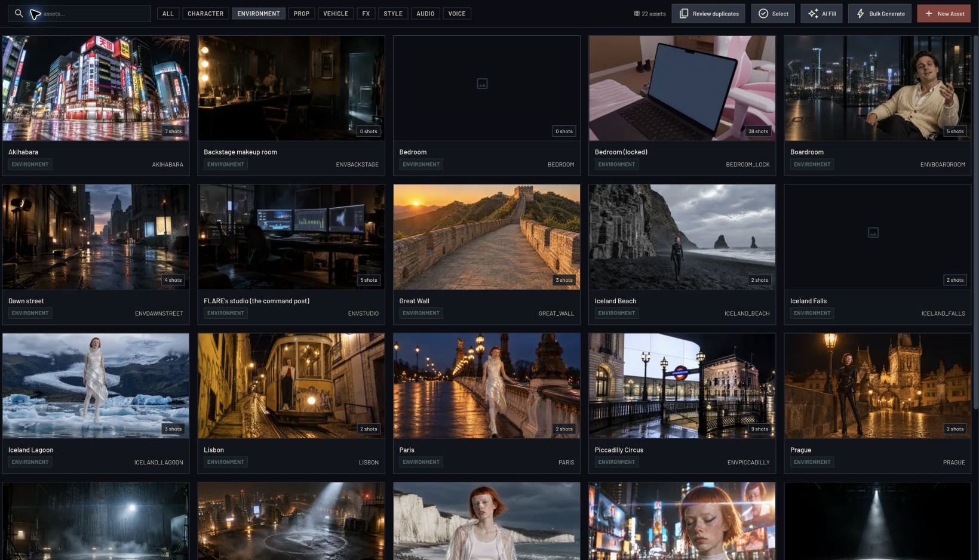The image size is (979, 560).
Task: Open the Akihabara thumbnail
Action: pyautogui.click(x=96, y=88)
